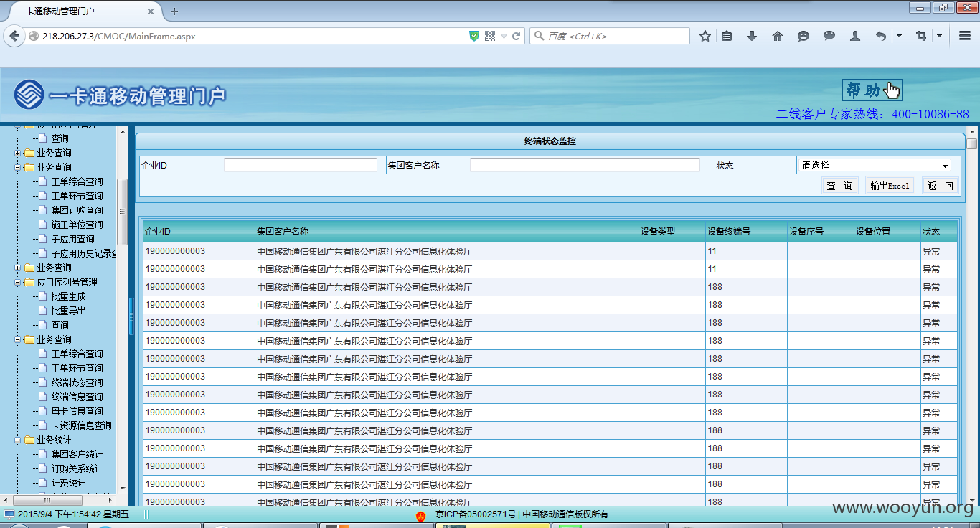Click the 查询 search button

tap(840, 186)
